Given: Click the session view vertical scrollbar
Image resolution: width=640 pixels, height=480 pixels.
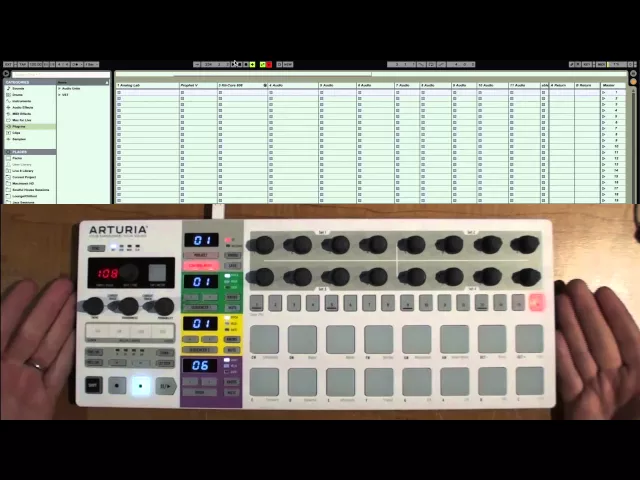Looking at the screenshot, I should (x=633, y=145).
